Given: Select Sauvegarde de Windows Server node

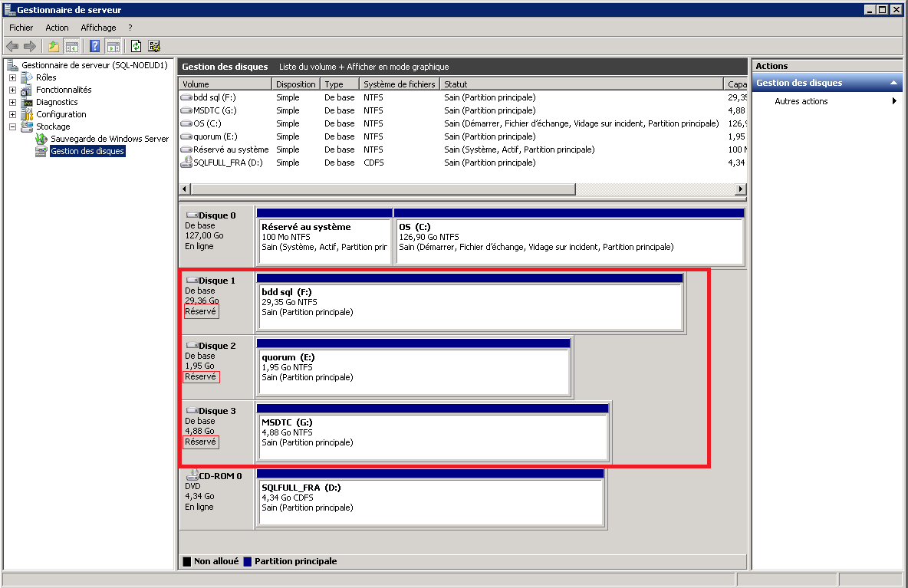Looking at the screenshot, I should click(x=109, y=139).
